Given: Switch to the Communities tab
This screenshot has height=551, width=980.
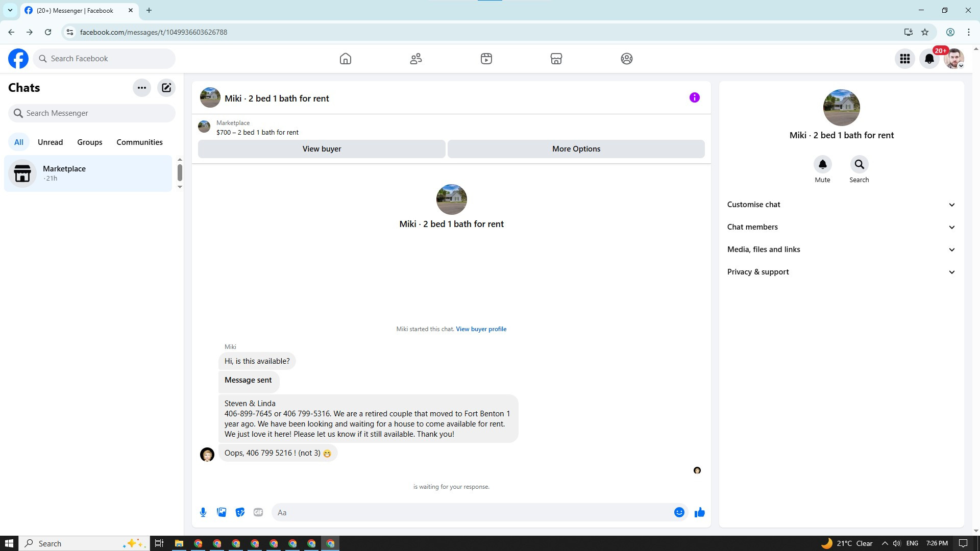Looking at the screenshot, I should [139, 142].
